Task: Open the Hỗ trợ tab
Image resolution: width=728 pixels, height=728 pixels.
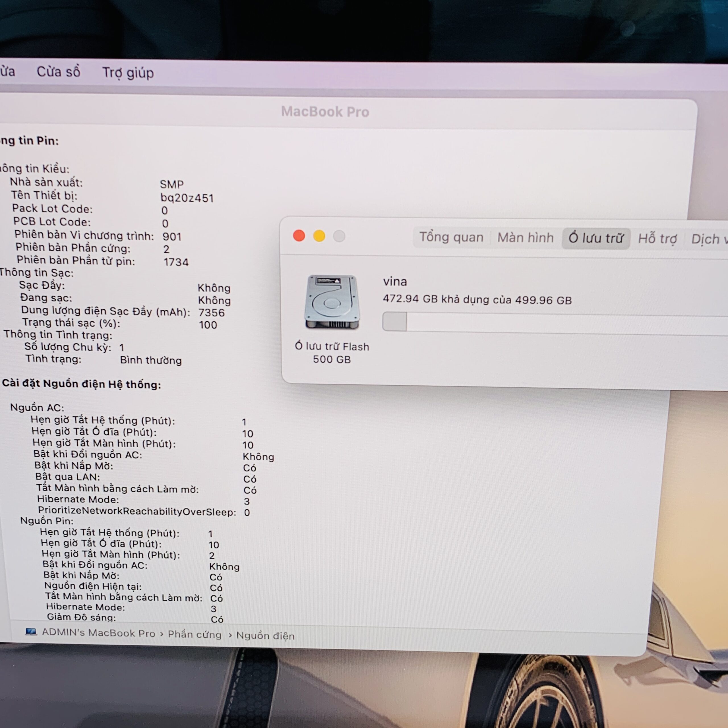Action: (657, 239)
